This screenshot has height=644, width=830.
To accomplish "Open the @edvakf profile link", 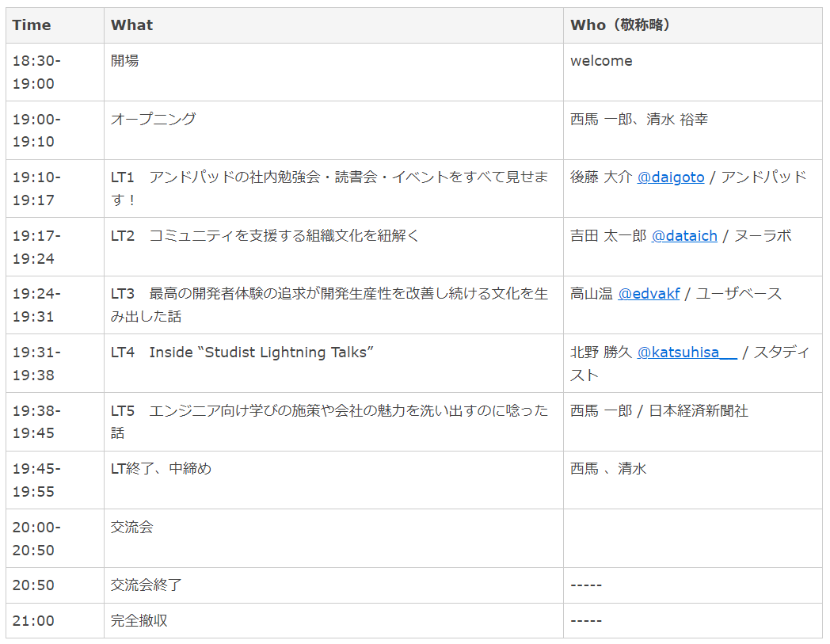I will click(649, 293).
